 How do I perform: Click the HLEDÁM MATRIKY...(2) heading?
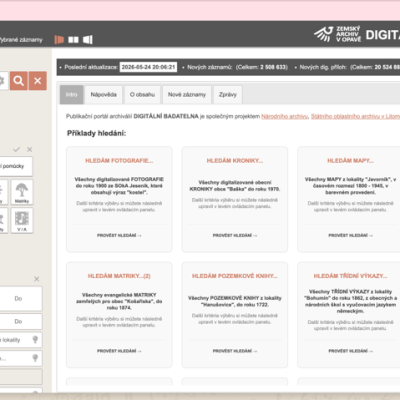coord(119,276)
